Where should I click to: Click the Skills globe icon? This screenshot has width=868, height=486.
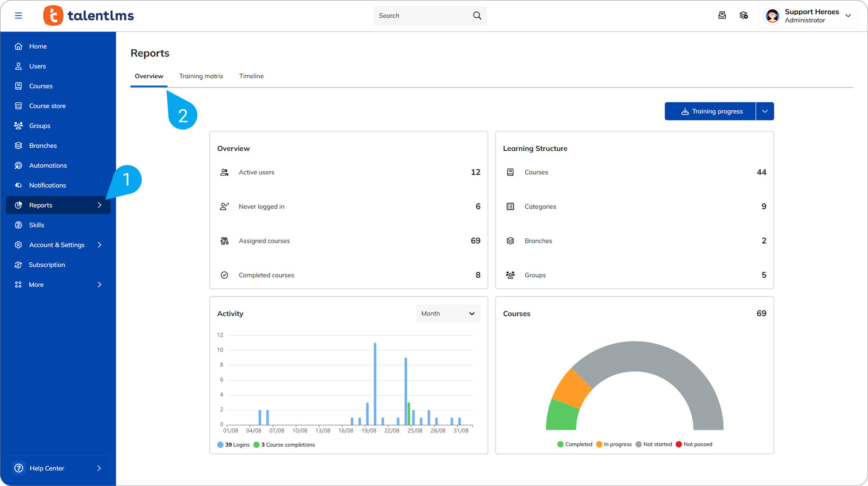18,225
